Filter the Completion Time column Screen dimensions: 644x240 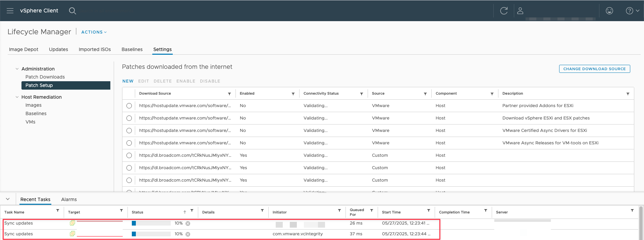(486, 210)
